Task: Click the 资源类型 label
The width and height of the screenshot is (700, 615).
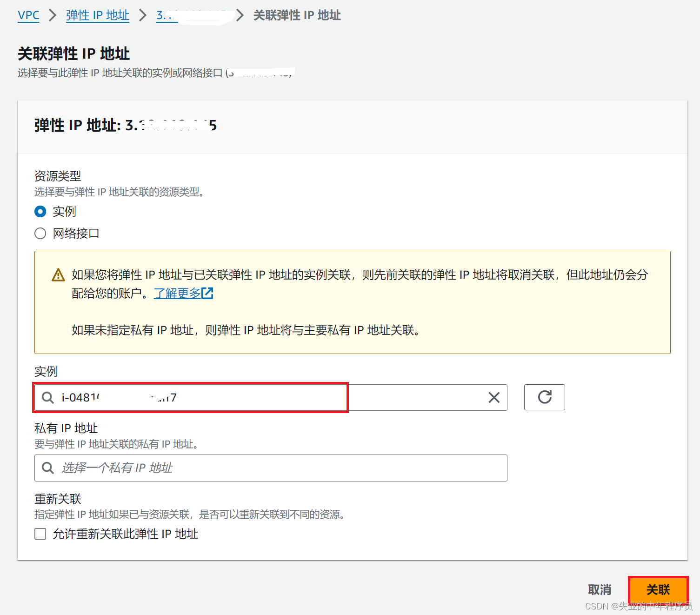Action: [x=58, y=176]
